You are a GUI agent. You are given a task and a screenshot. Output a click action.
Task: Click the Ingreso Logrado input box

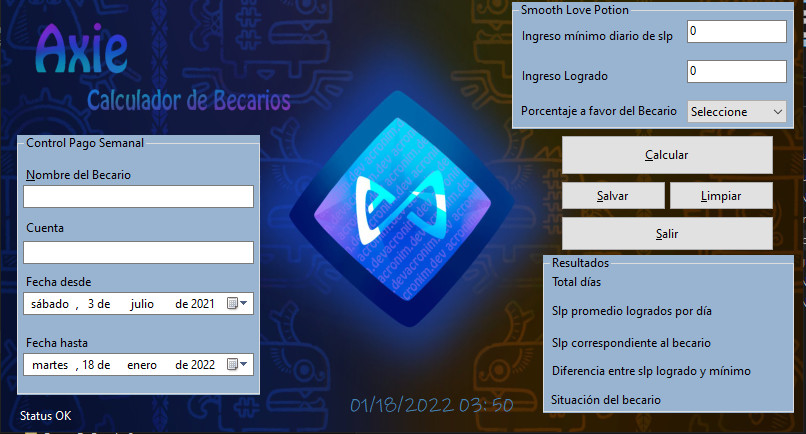[736, 72]
